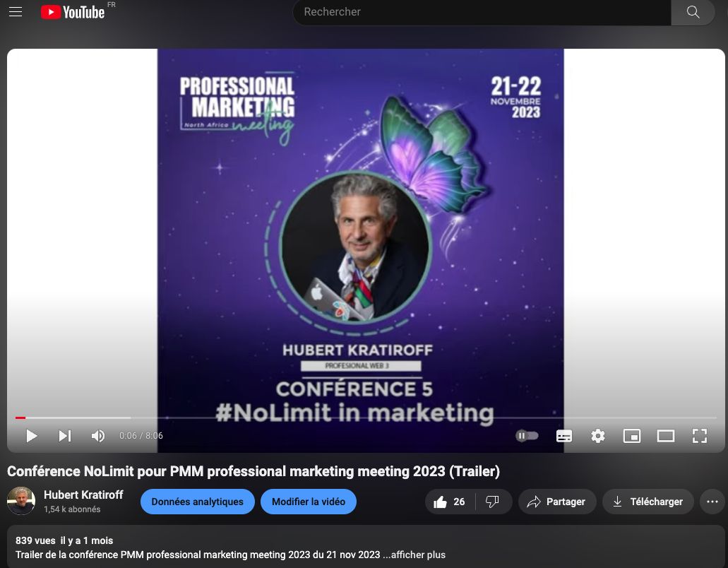
Task: Click the 839 vues view count
Action: point(35,540)
